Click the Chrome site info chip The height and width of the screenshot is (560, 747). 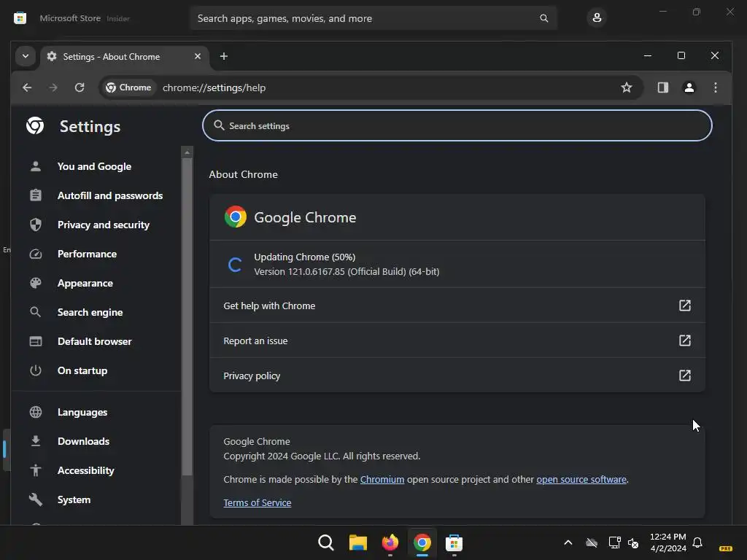128,87
